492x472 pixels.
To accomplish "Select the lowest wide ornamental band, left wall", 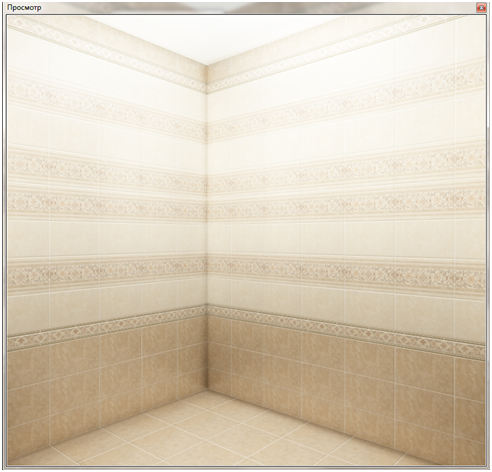I will point(107,272).
